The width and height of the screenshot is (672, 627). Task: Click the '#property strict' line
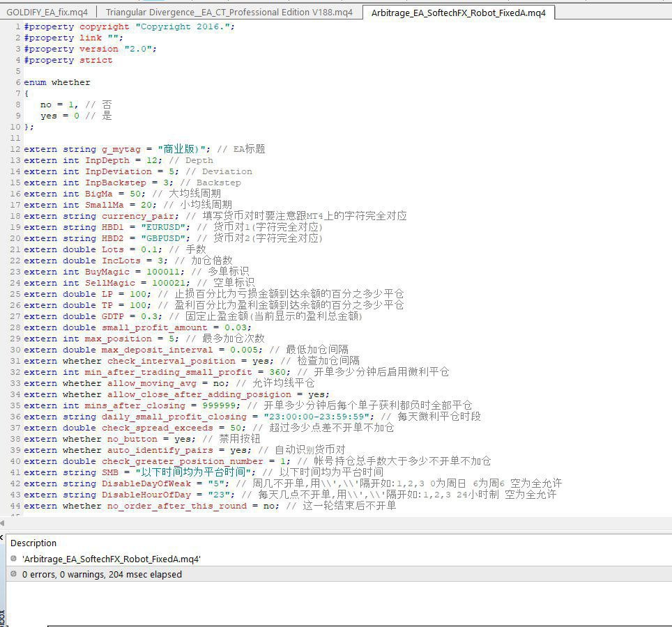point(68,60)
